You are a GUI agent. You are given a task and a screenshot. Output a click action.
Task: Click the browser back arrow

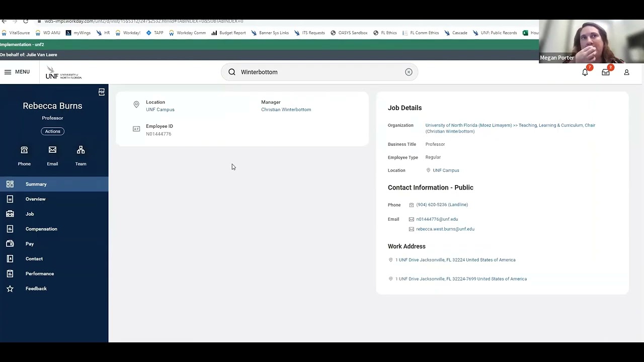point(4,21)
